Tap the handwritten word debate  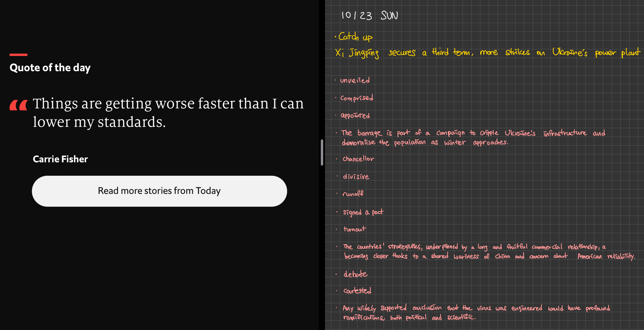[355, 274]
